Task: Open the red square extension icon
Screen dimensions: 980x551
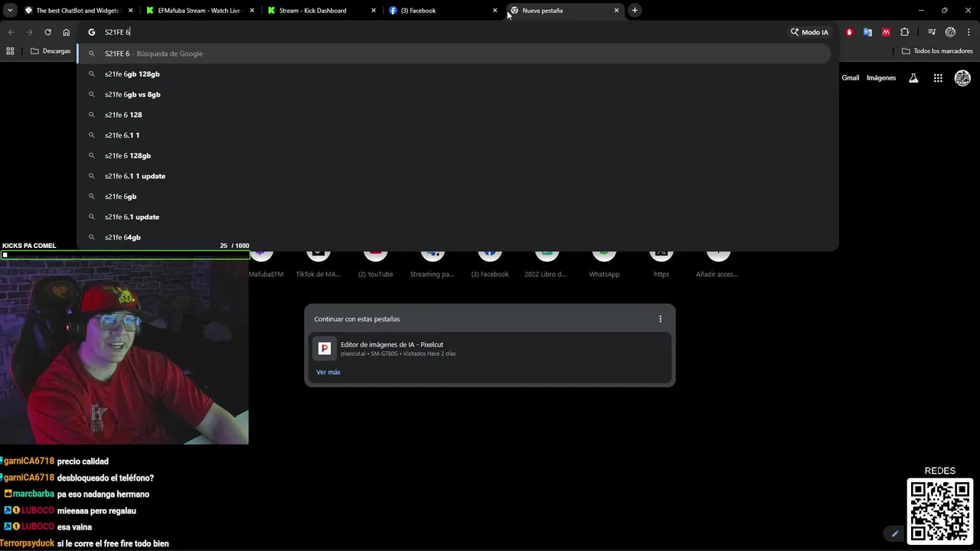Action: pyautogui.click(x=886, y=32)
